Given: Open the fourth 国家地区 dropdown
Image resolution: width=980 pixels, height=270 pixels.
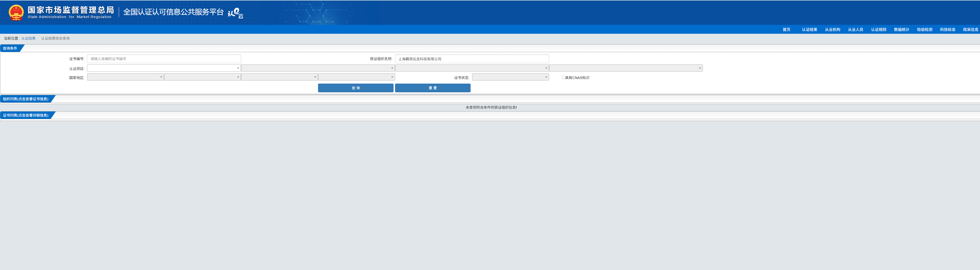Looking at the screenshot, I should tap(356, 77).
